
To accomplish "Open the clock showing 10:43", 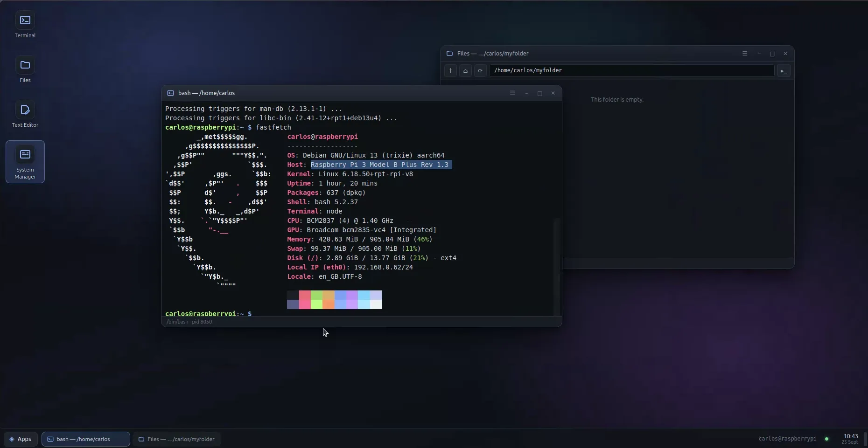I will pyautogui.click(x=850, y=439).
